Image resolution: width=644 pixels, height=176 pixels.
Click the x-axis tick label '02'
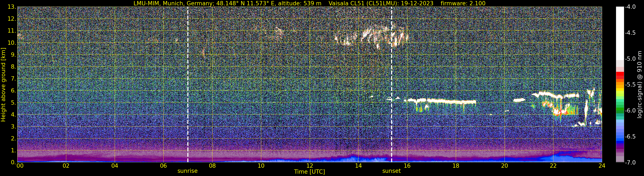pyautogui.click(x=66, y=166)
